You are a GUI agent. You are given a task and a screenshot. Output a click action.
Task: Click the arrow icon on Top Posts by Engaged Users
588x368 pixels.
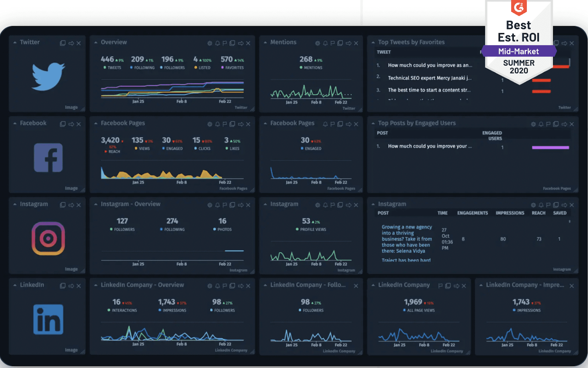click(x=564, y=124)
